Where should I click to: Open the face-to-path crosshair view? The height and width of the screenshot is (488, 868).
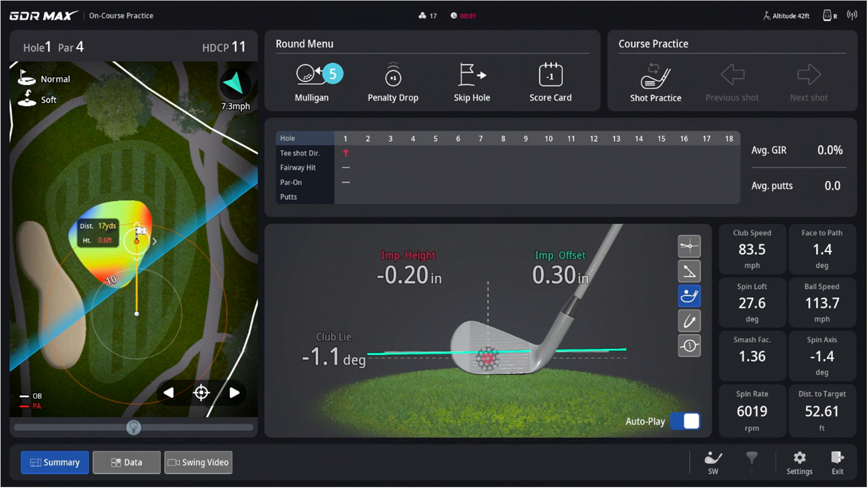(x=689, y=246)
